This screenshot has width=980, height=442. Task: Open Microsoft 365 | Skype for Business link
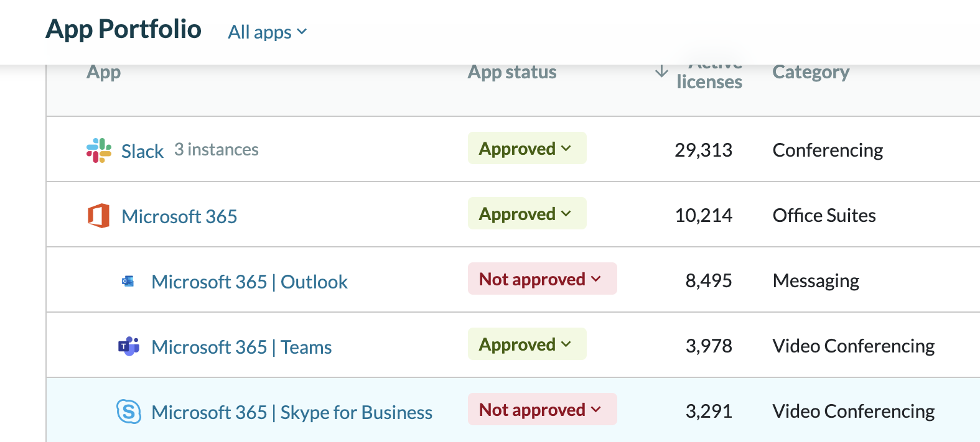[291, 412]
